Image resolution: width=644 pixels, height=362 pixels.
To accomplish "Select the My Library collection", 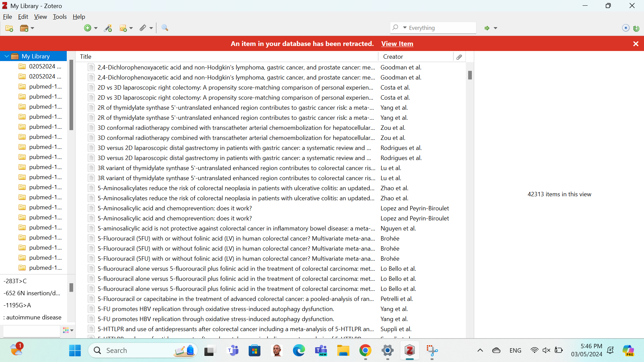I will click(33, 56).
